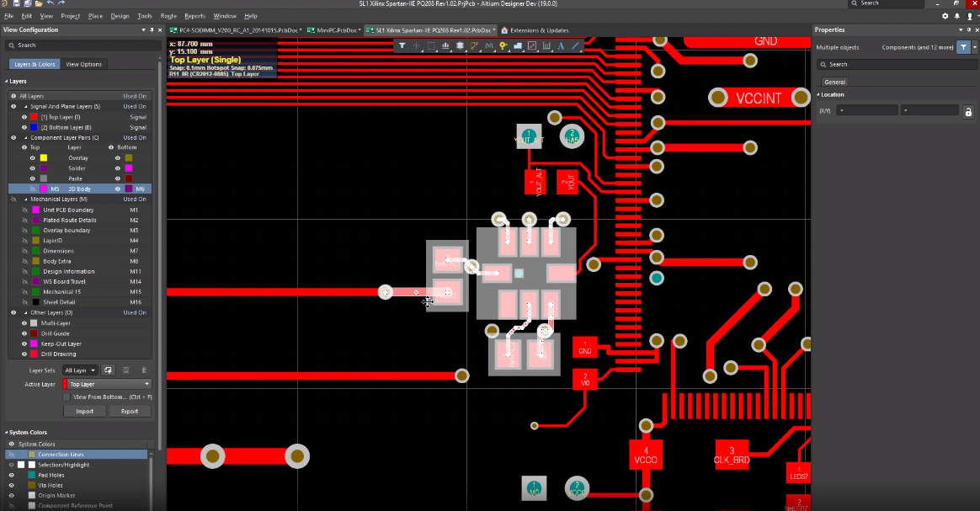
Task: Pin the View Configuration panel
Action: (152, 30)
